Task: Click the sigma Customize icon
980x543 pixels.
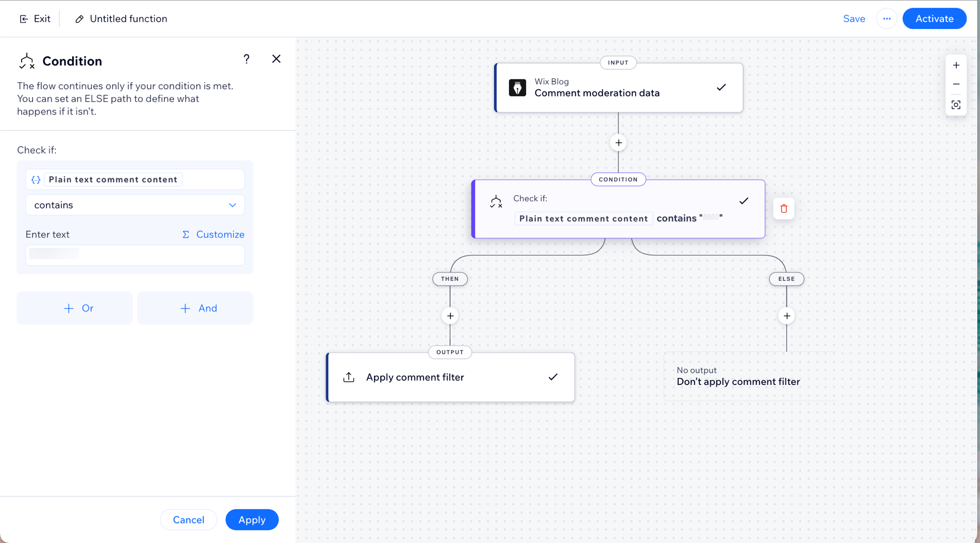Action: 186,234
